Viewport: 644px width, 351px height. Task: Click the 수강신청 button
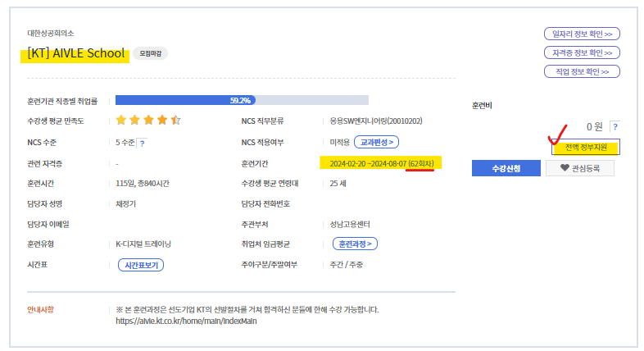click(506, 168)
